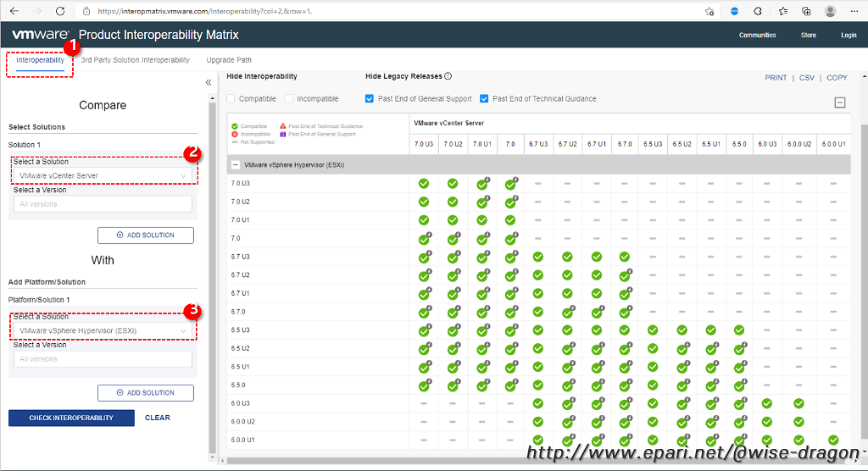868x471 pixels.
Task: Click compatible icon at ESXi 7.0, vCenter 7.0 U3
Action: [x=425, y=239]
